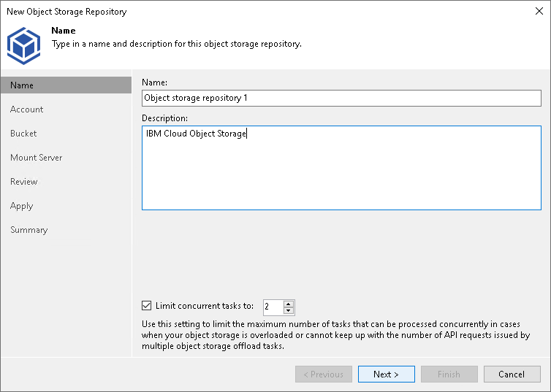Click the concurrent tasks number field
Image resolution: width=551 pixels, height=392 pixels.
point(273,307)
